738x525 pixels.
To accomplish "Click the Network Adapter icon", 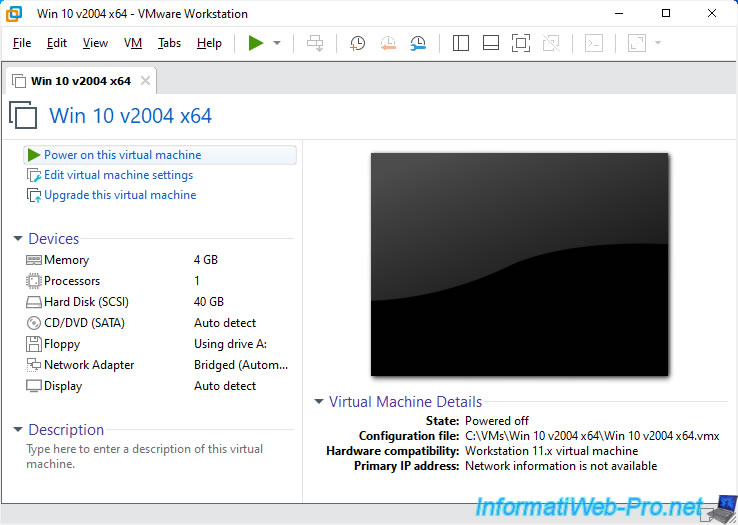I will point(34,365).
